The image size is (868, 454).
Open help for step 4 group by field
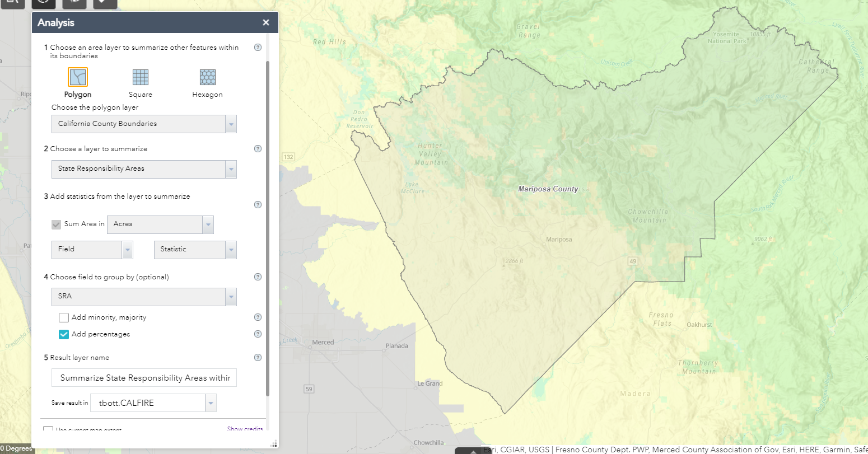[258, 277]
